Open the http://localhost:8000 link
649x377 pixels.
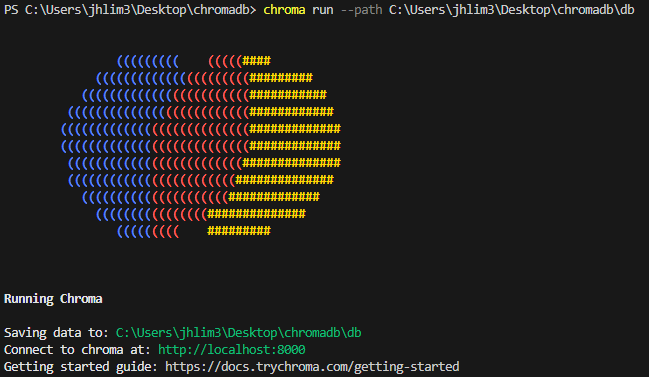pos(232,350)
